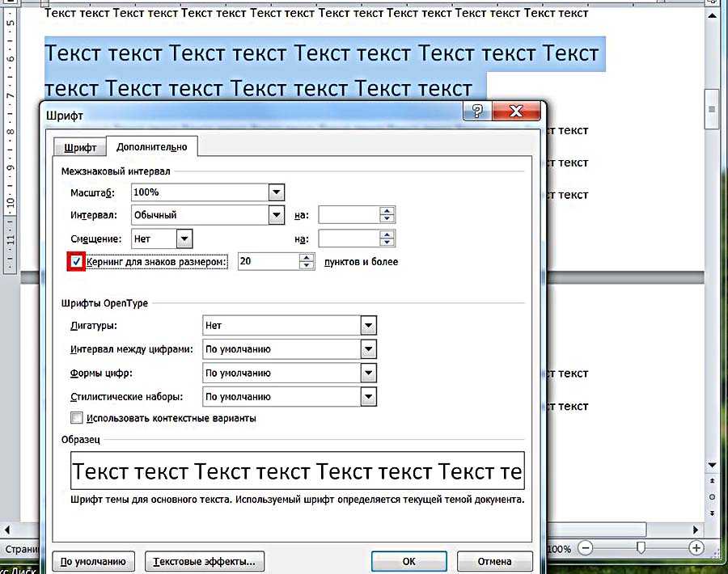Open the Интервал Обычный dropdown

click(277, 215)
